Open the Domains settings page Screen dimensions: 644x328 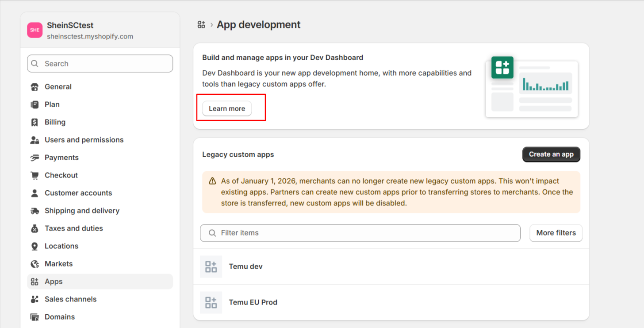[60, 317]
